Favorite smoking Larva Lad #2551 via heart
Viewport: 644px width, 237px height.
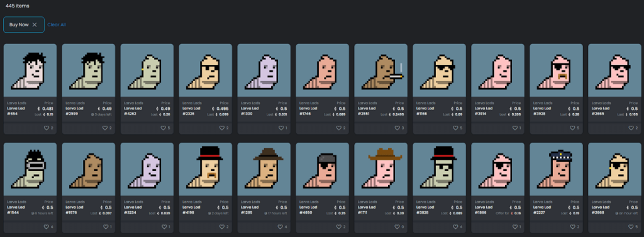point(397,128)
